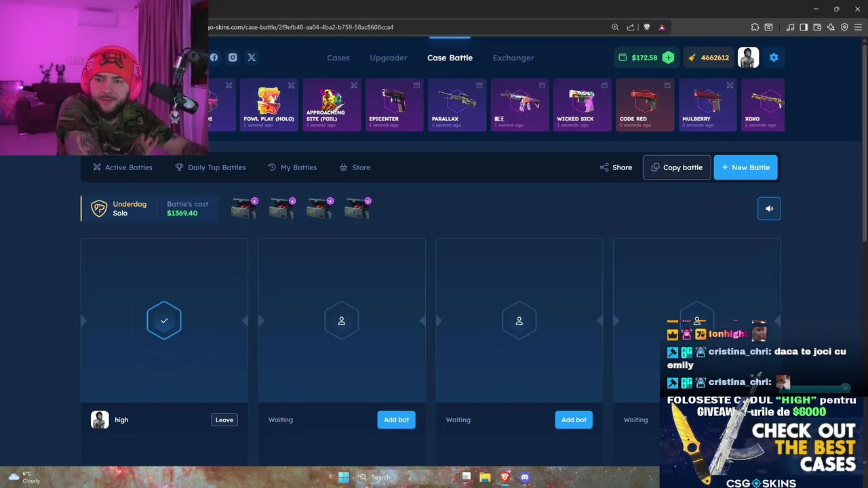Open the Exchanger tab
This screenshot has width=868, height=488.
coord(513,58)
